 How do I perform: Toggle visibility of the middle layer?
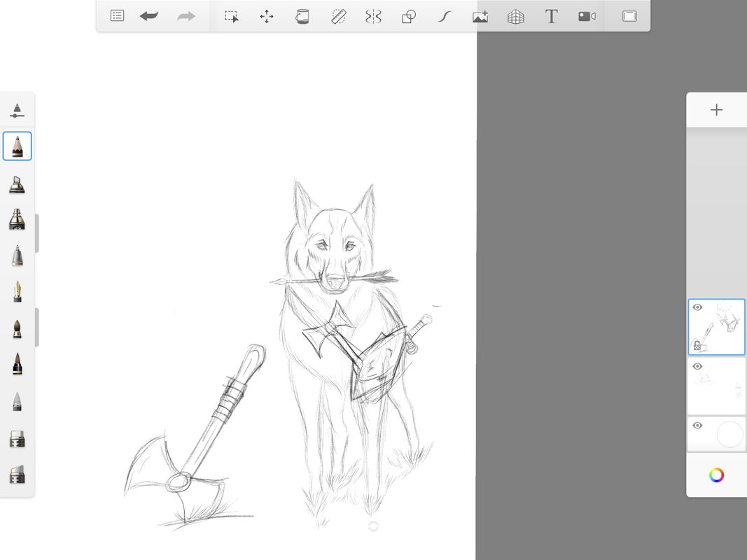pyautogui.click(x=697, y=366)
